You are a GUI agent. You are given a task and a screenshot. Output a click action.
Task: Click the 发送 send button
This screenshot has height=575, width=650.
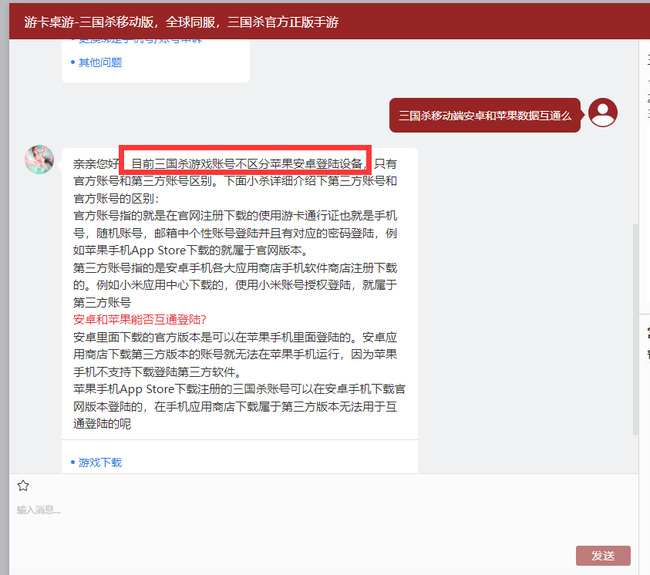point(603,556)
